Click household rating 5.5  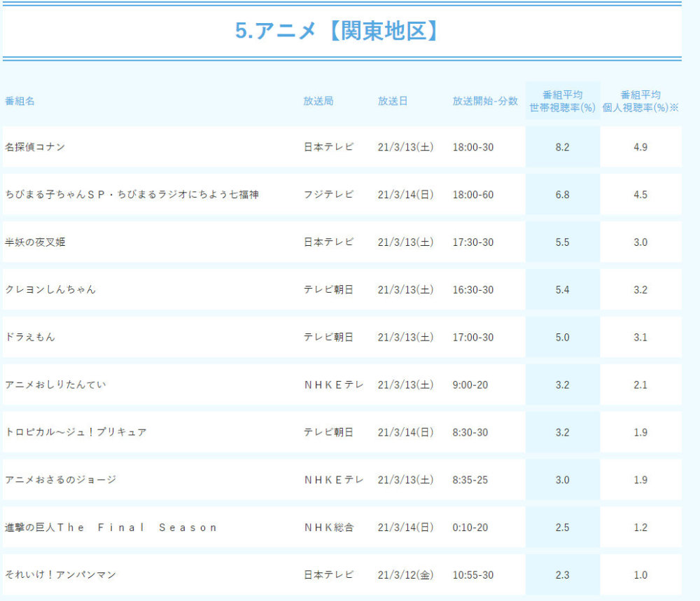(563, 242)
